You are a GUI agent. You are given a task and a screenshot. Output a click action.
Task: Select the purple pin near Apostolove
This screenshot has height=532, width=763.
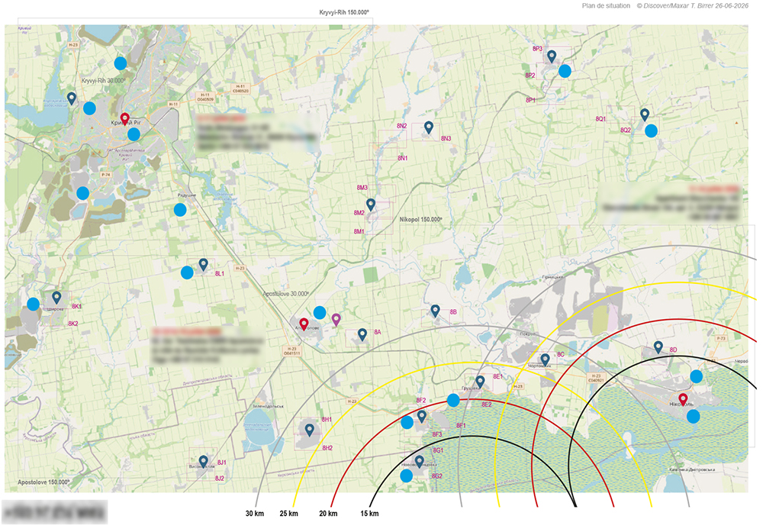tap(336, 320)
